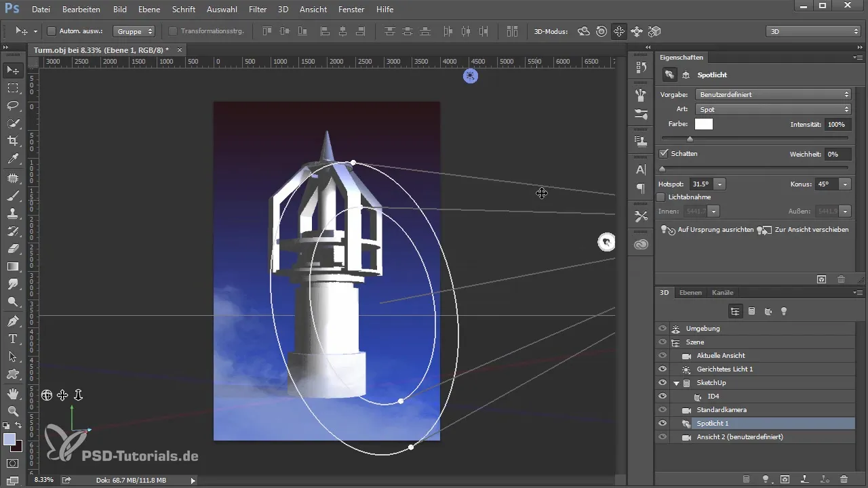Click the zoom level 8.33% field
The height and width of the screenshot is (488, 868).
coord(45,480)
